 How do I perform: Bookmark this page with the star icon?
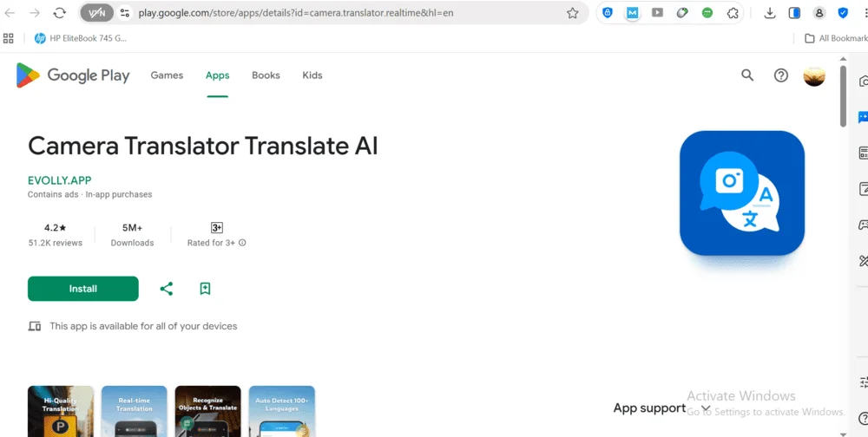point(572,13)
